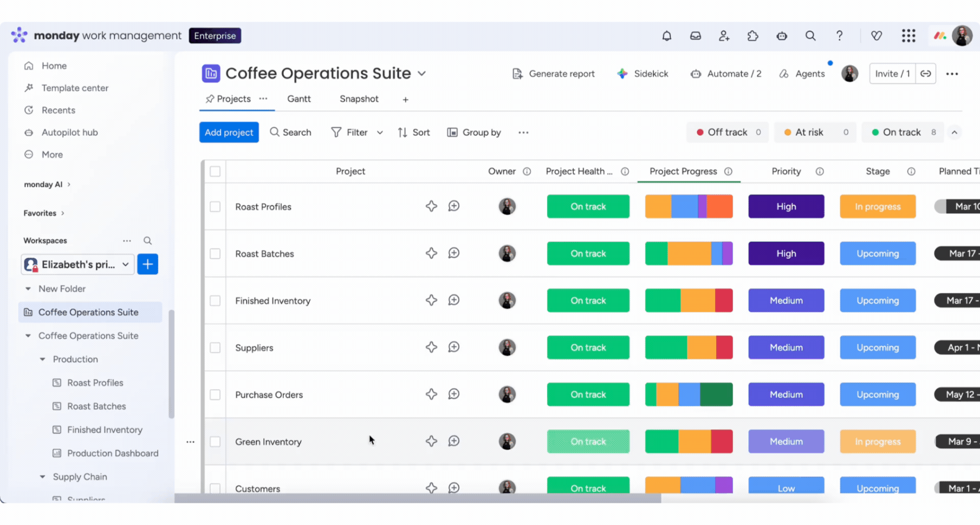Viewport: 980px width, 525px height.
Task: Check the Purchase Orders row checkbox
Action: [215, 395]
